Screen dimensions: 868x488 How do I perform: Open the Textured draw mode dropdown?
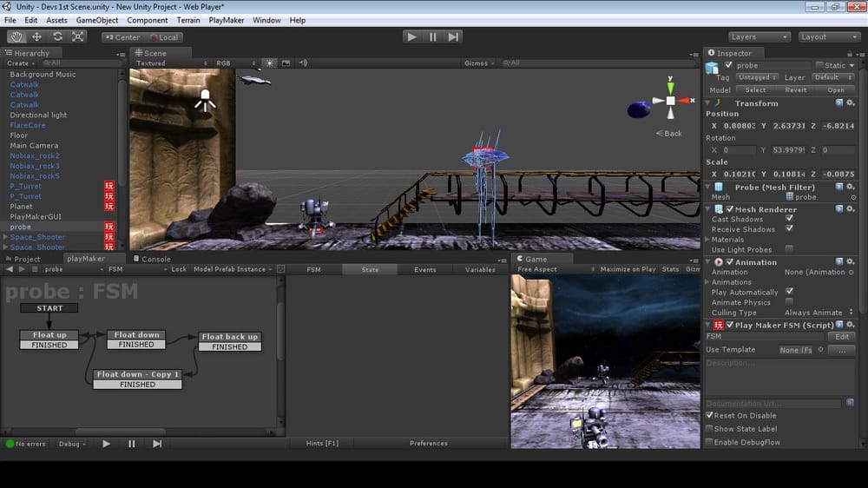pos(171,63)
